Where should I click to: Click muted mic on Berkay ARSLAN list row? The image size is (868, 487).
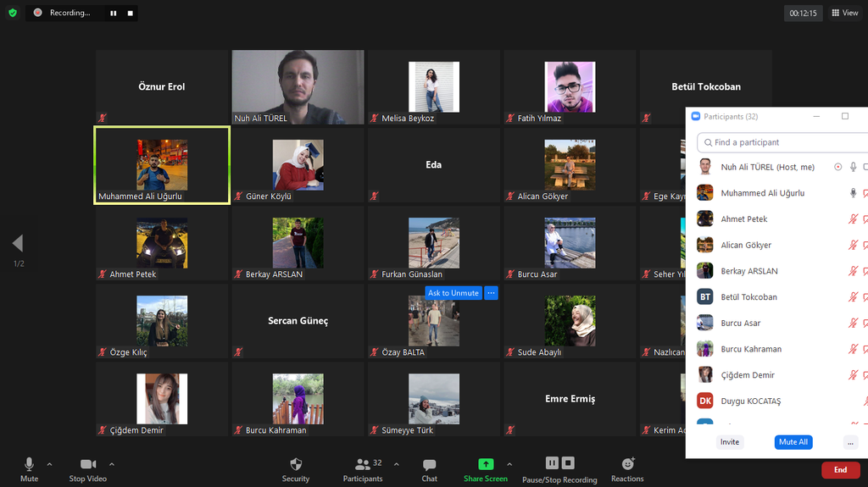point(853,271)
